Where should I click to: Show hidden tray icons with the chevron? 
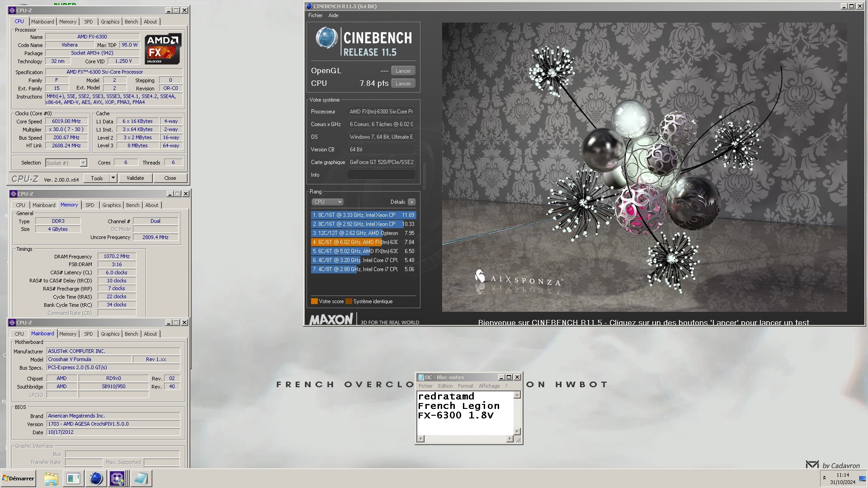(824, 478)
